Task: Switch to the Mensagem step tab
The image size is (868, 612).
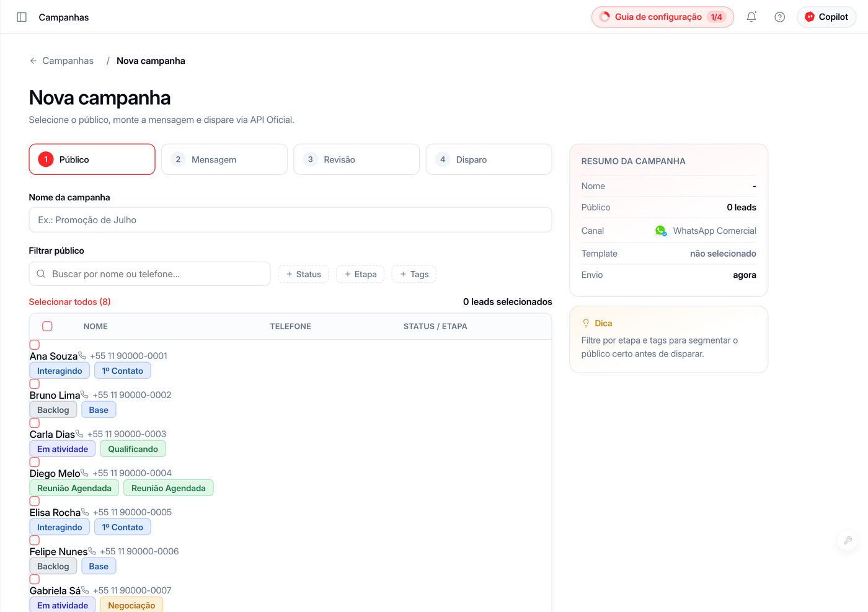Action: (224, 159)
